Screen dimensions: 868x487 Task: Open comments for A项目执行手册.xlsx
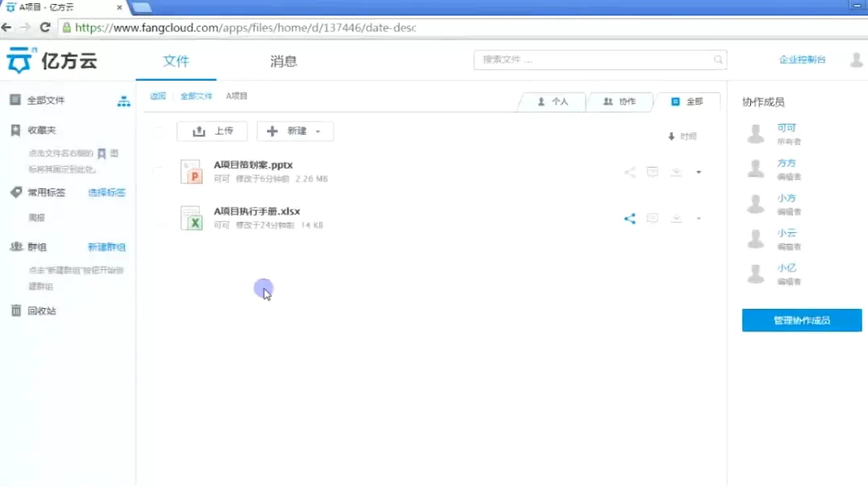[653, 218]
